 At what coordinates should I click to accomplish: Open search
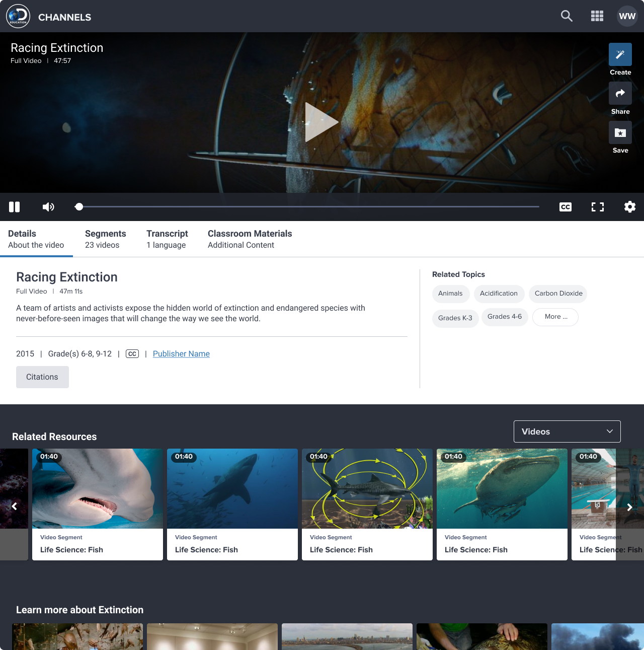coord(567,16)
